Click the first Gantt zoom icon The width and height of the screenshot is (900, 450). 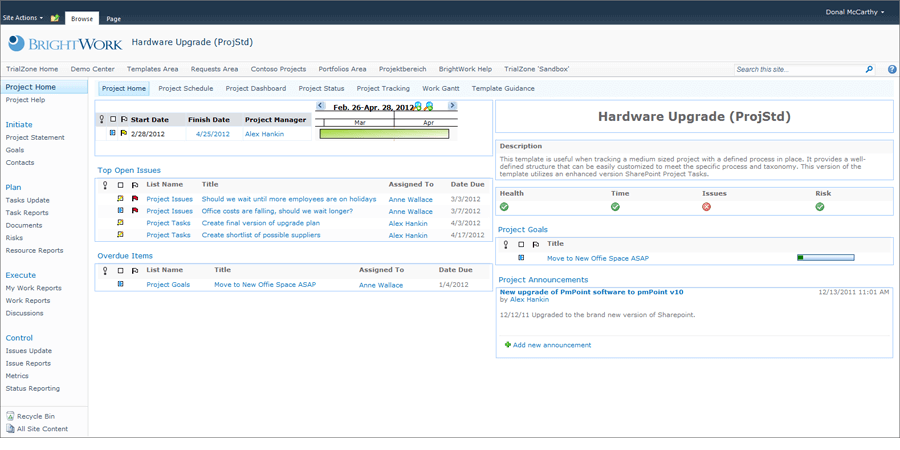(x=418, y=106)
